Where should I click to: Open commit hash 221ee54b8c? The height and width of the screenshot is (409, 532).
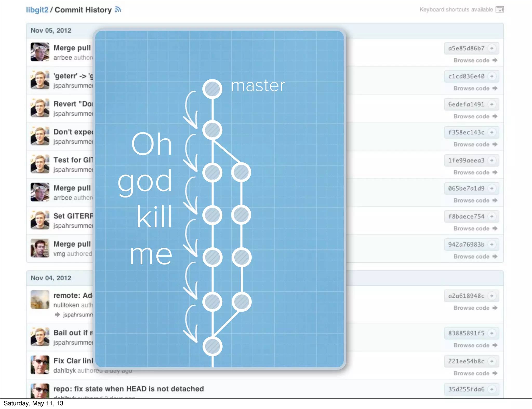coord(466,361)
